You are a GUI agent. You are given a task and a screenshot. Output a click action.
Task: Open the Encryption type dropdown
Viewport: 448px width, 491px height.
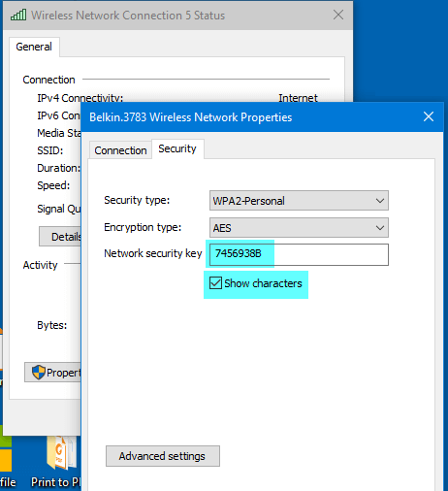(x=299, y=228)
